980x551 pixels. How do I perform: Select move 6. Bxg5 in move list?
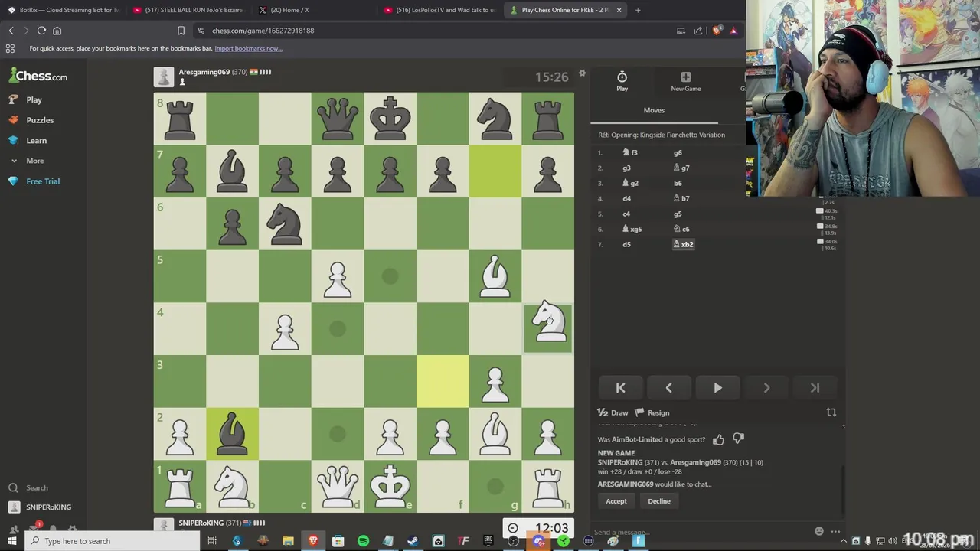(x=632, y=229)
